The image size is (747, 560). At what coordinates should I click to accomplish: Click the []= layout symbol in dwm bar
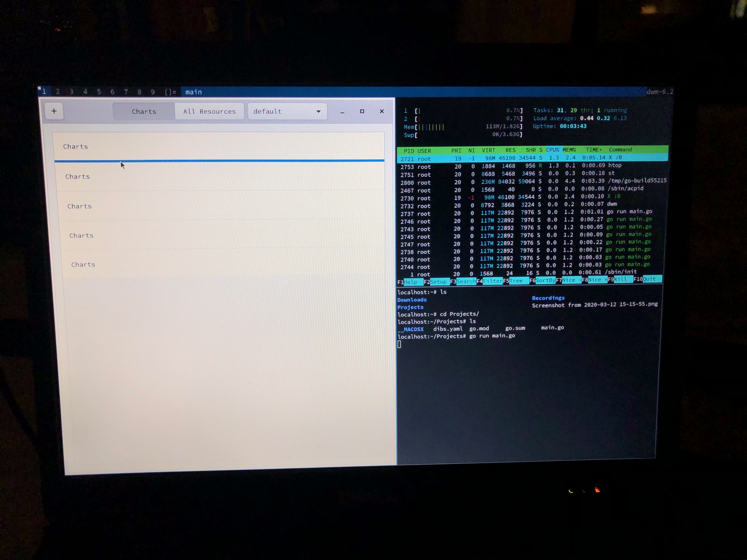click(171, 92)
